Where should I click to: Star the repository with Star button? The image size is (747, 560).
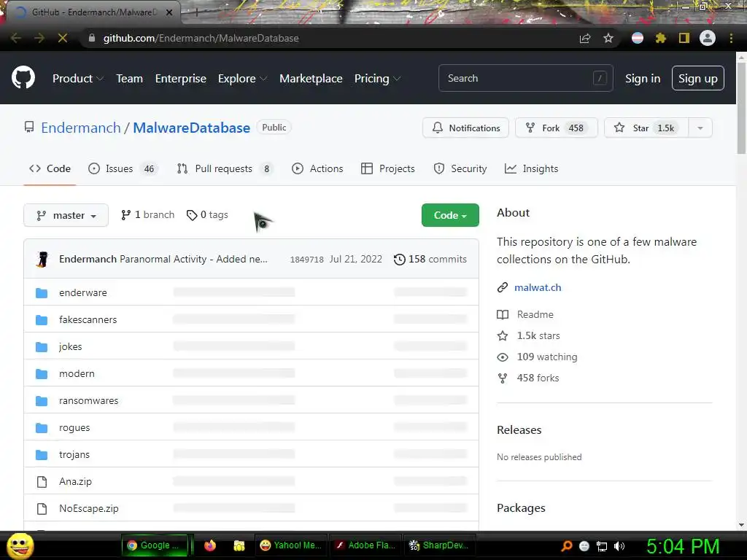coord(646,128)
